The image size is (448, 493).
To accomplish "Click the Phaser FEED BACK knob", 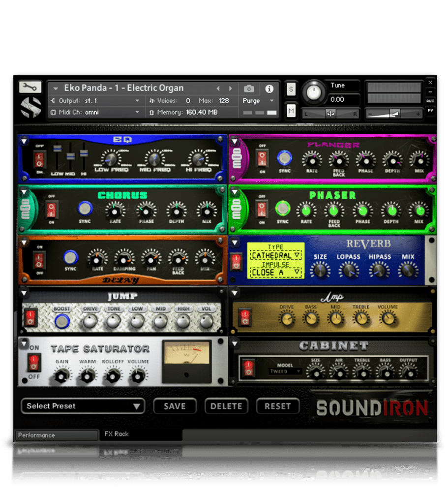I will coord(334,211).
